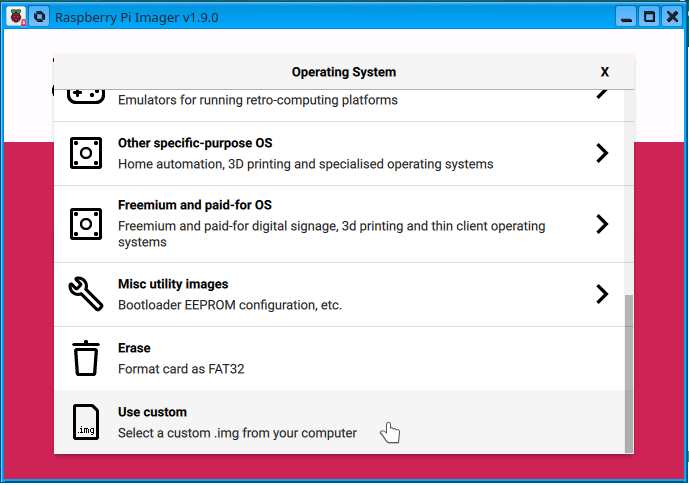Click the pin window icon in title bar
Image resolution: width=689 pixels, height=485 pixels.
pos(40,17)
